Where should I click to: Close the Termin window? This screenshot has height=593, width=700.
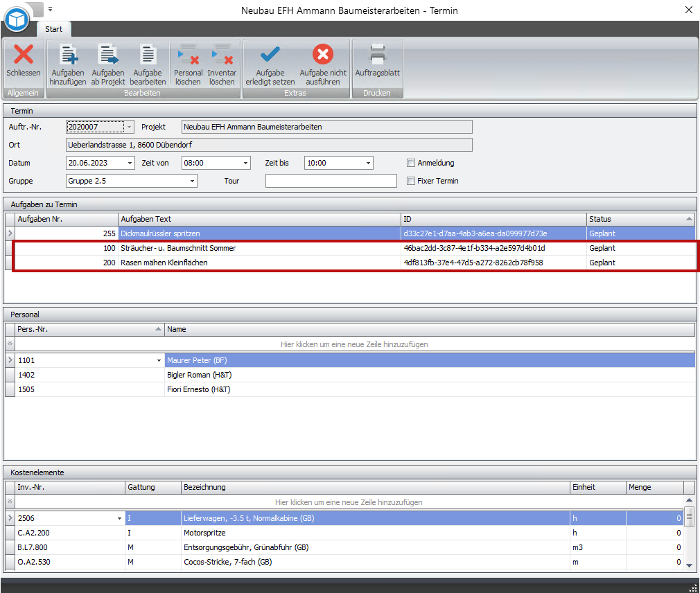689,10
